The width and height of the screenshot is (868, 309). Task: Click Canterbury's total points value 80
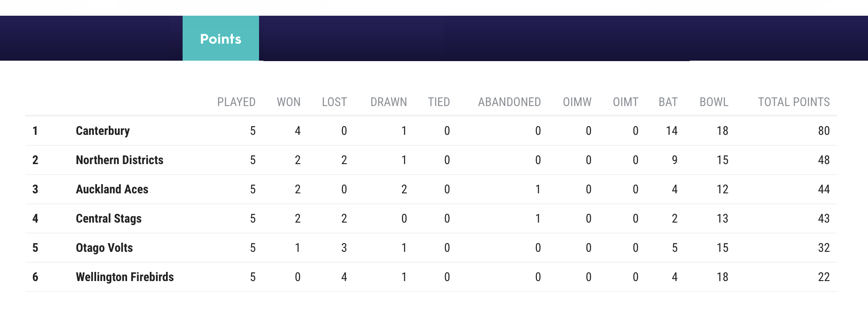(823, 131)
